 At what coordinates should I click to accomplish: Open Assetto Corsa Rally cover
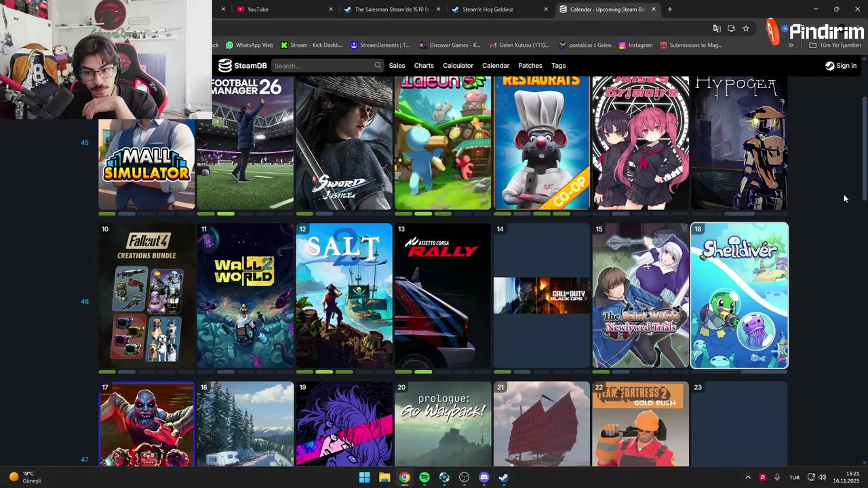pos(443,296)
